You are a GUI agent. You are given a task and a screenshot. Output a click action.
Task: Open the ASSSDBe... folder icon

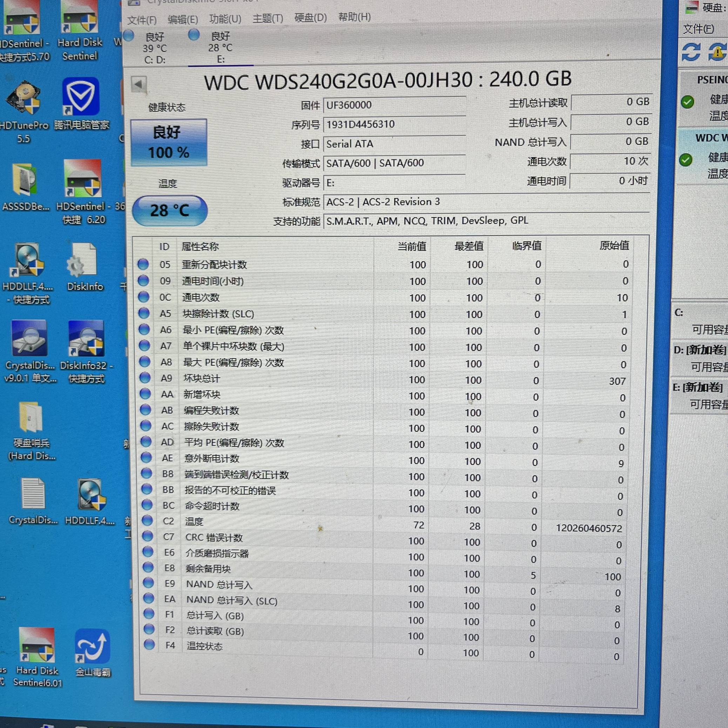click(26, 188)
